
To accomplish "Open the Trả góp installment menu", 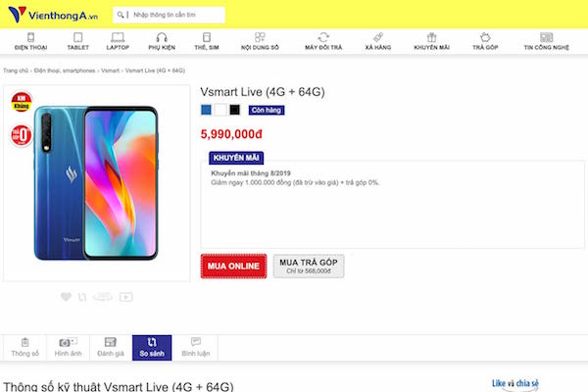I will [x=485, y=40].
